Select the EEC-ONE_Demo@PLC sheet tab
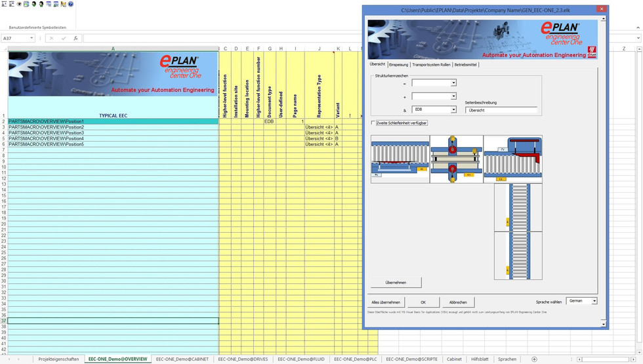 (355, 359)
